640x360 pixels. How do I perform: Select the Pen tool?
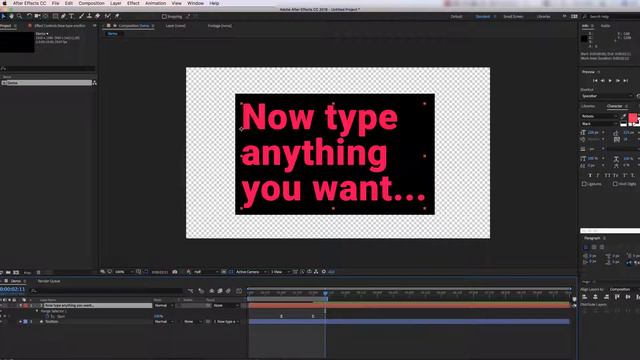point(63,16)
